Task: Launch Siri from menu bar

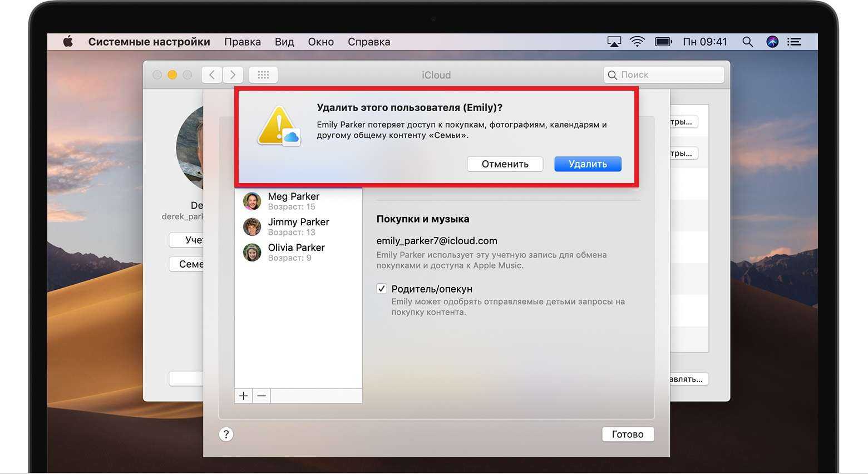Action: pyautogui.click(x=772, y=42)
